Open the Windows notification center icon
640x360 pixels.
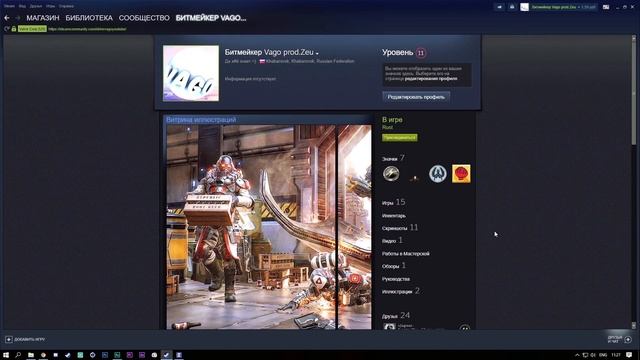(629, 355)
